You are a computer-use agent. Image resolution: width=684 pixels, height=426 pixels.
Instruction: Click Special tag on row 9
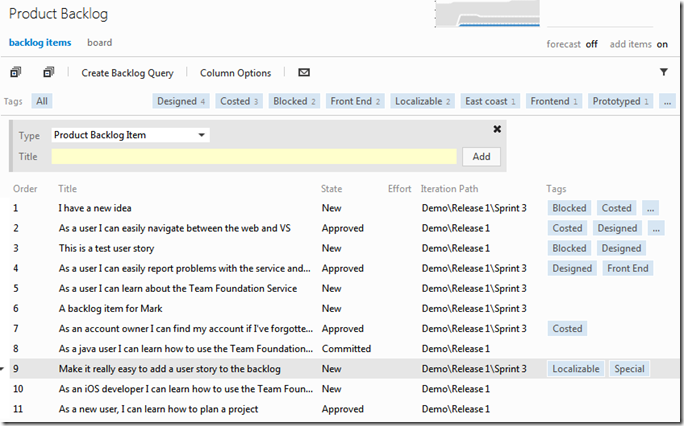629,369
